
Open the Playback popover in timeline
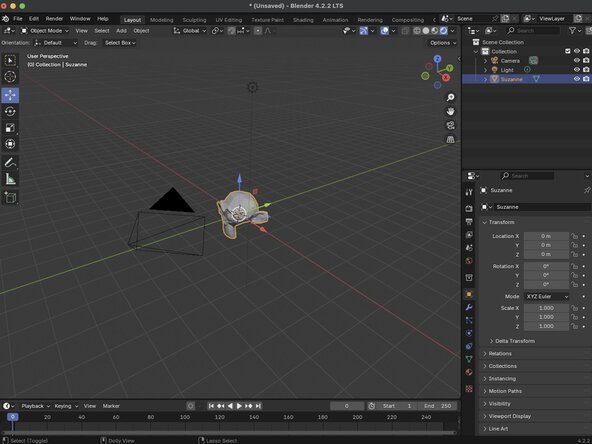(x=35, y=406)
